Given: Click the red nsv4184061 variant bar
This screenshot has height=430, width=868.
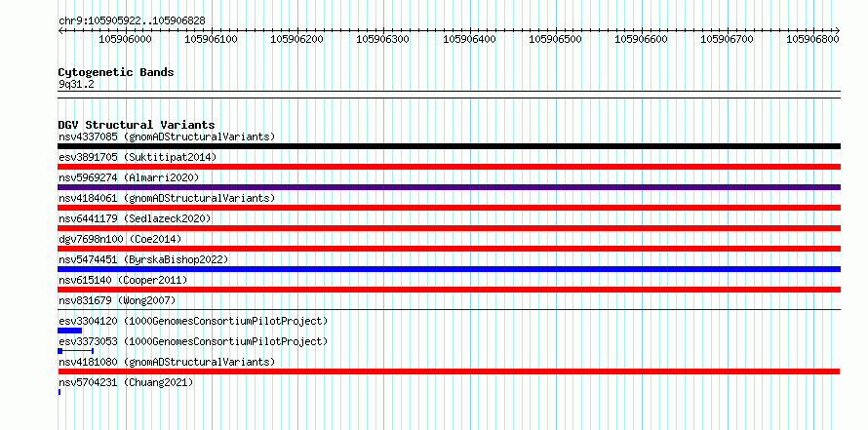Looking at the screenshot, I should (x=449, y=208).
